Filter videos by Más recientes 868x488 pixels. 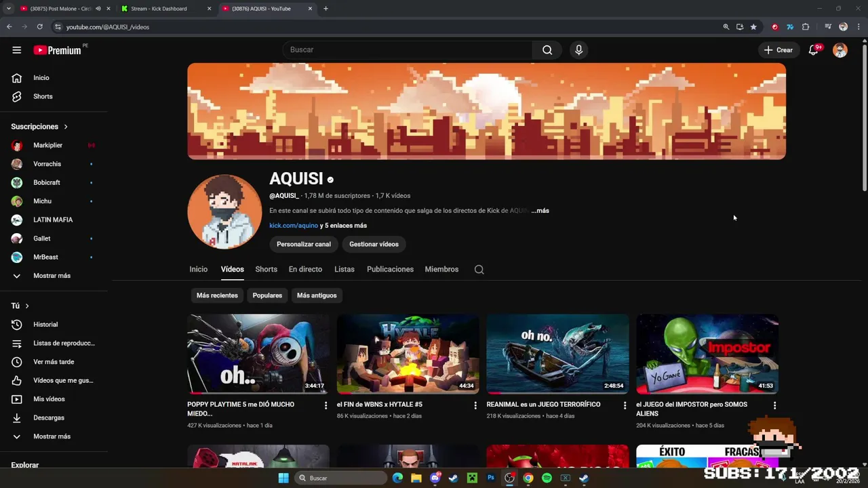217,296
